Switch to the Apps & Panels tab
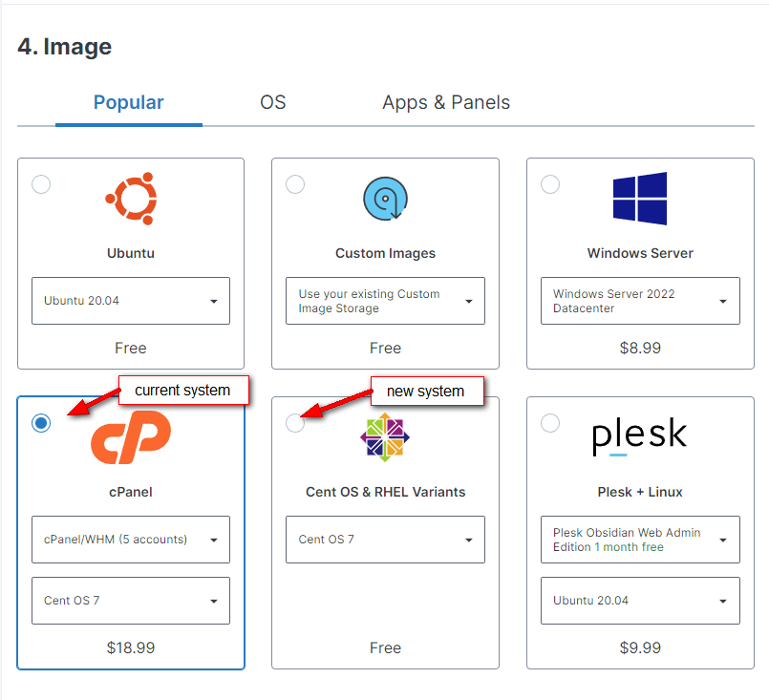Screen dimensions: 769x700 click(446, 102)
